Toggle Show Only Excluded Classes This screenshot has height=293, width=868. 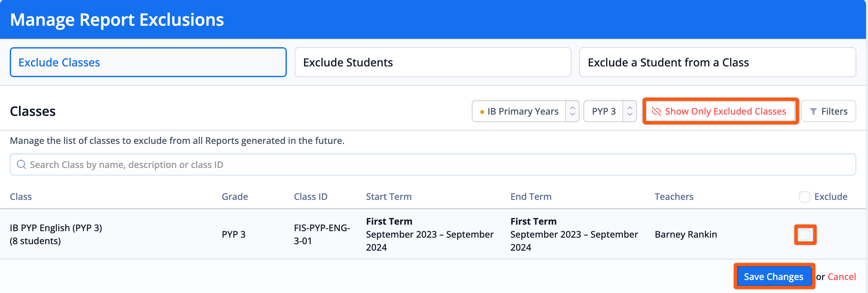(721, 111)
